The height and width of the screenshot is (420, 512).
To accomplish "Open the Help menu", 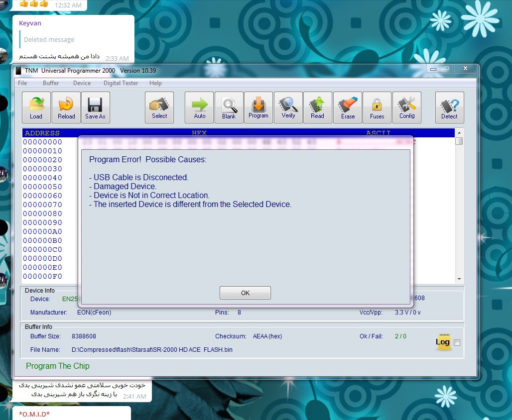I will click(x=155, y=83).
